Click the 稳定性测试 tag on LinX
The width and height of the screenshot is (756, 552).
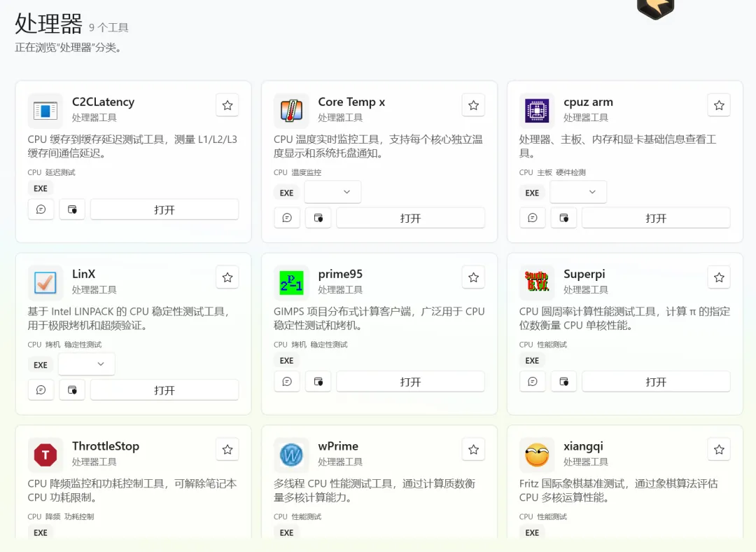[x=83, y=345]
